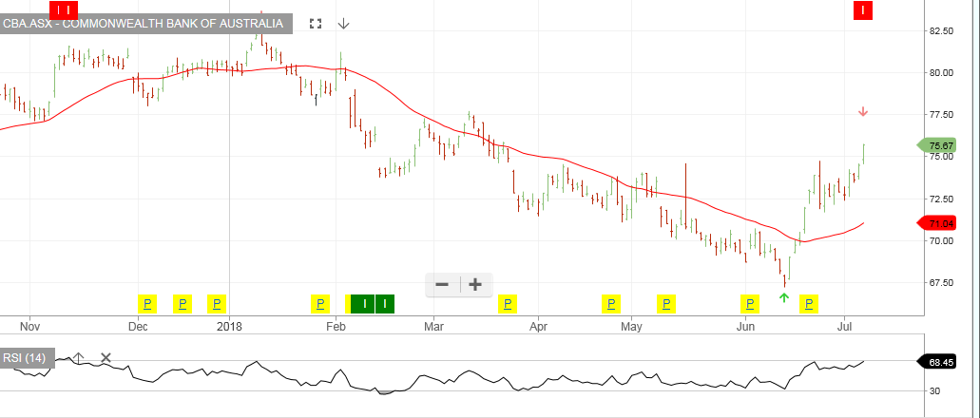The image size is (980, 418).
Task: Open the RSI (14) indicator label
Action: [27, 358]
